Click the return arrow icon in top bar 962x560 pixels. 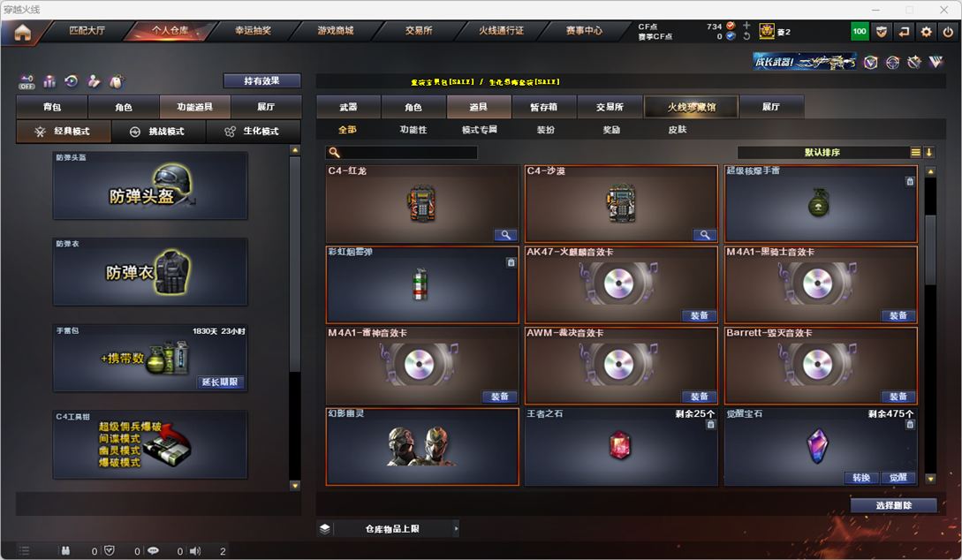click(x=904, y=31)
